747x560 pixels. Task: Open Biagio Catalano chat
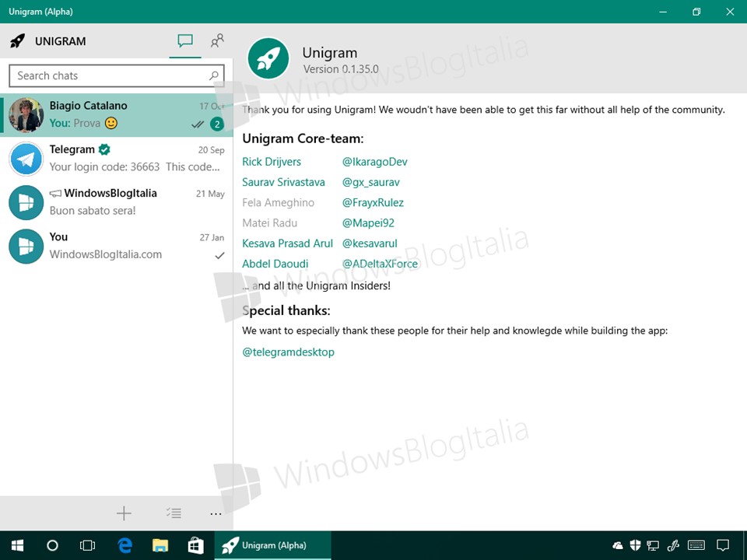[117, 115]
